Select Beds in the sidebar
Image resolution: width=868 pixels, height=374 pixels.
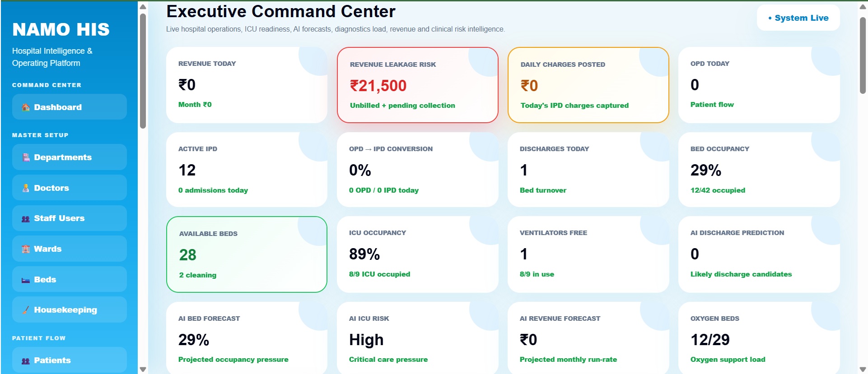(x=70, y=279)
